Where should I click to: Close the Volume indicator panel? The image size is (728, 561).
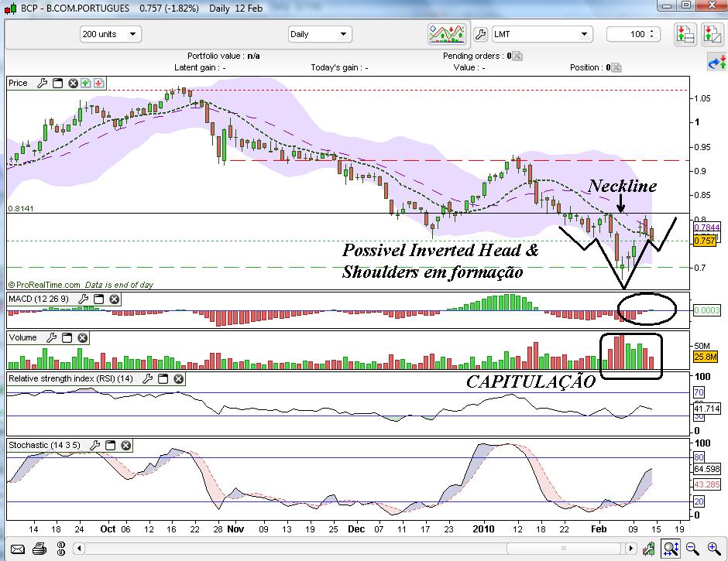tap(82, 338)
